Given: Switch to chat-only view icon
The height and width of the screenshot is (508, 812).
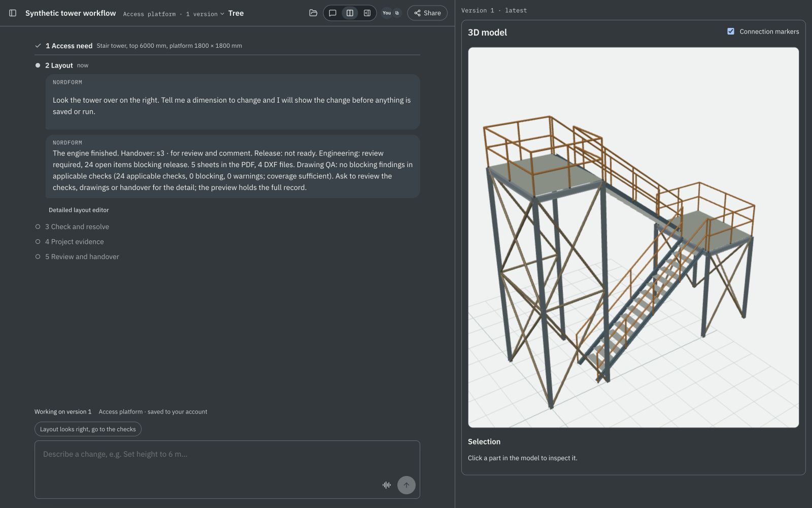Looking at the screenshot, I should tap(332, 13).
